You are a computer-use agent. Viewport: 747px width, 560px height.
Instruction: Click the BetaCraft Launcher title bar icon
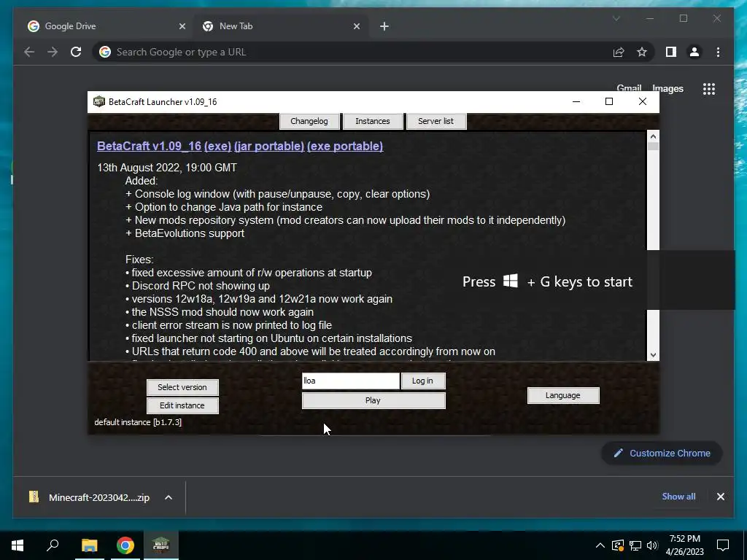[x=98, y=101]
